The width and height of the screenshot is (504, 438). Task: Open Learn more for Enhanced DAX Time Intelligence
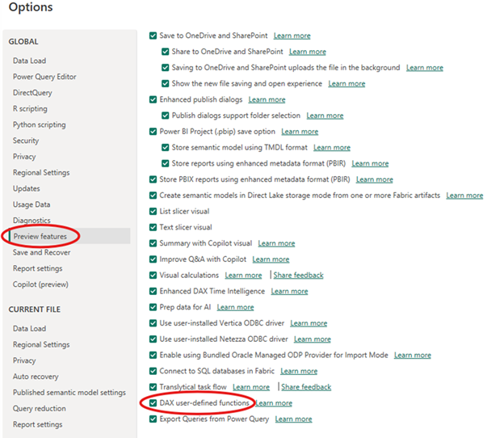(x=289, y=292)
